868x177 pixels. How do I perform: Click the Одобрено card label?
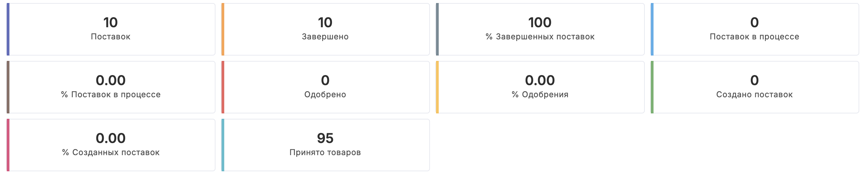325,95
